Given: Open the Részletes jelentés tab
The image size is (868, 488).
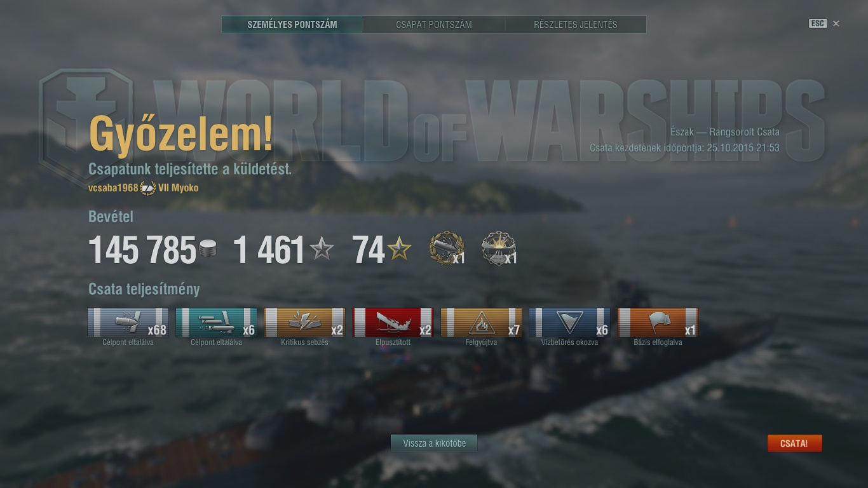Looking at the screenshot, I should pyautogui.click(x=576, y=25).
